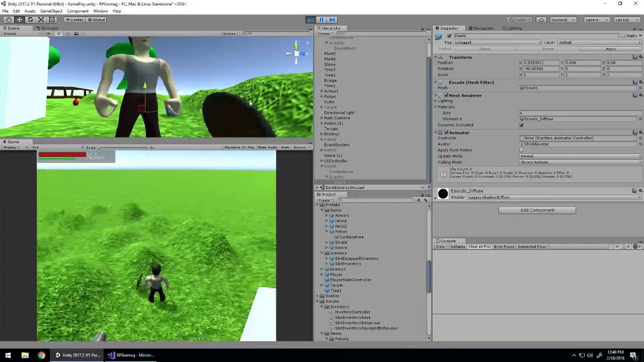
Task: Open Chrome from the Windows taskbar
Action: click(41, 355)
